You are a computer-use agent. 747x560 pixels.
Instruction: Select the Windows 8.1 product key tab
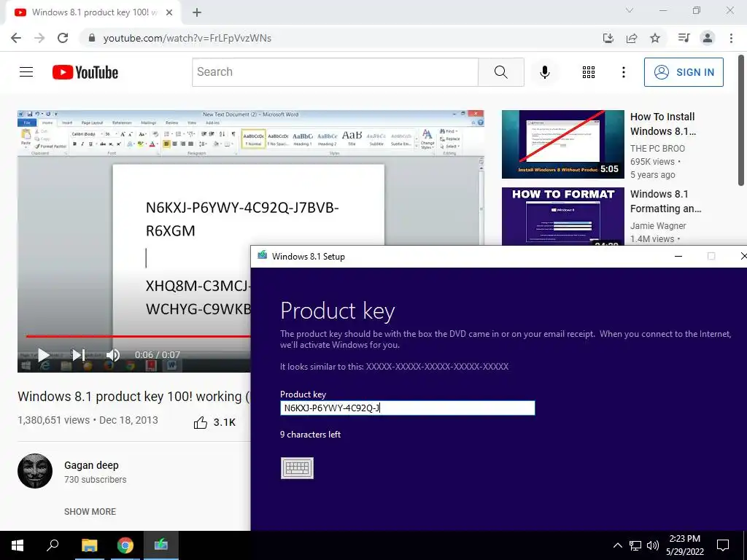pyautogui.click(x=93, y=12)
